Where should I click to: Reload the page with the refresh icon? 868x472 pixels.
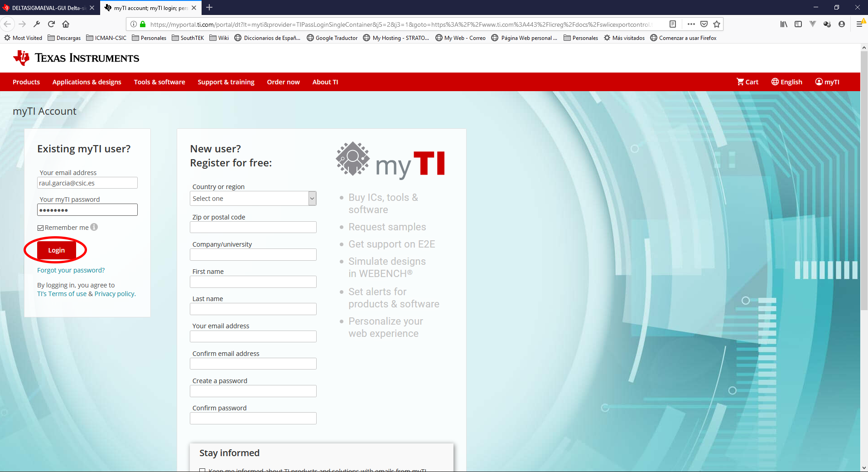coord(51,24)
